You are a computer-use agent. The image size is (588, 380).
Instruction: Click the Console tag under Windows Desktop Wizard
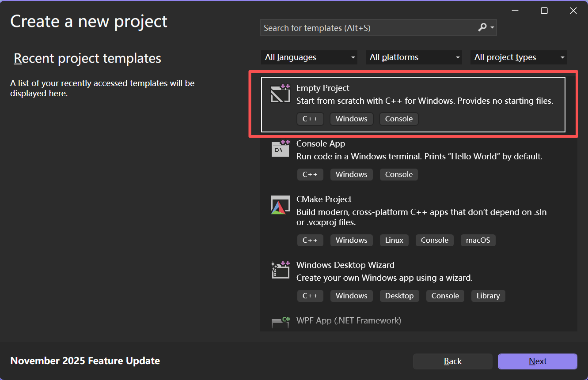click(x=445, y=296)
